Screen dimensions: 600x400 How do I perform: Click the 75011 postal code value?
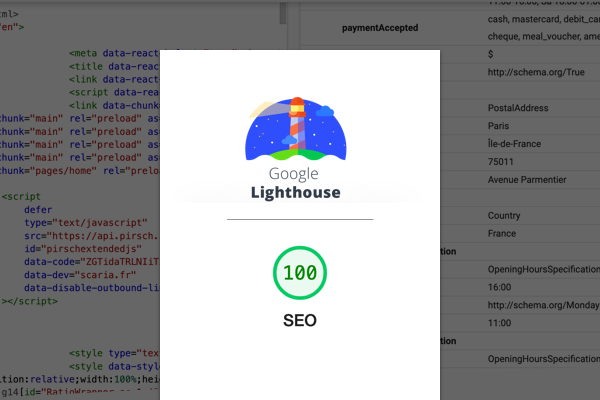(x=501, y=162)
